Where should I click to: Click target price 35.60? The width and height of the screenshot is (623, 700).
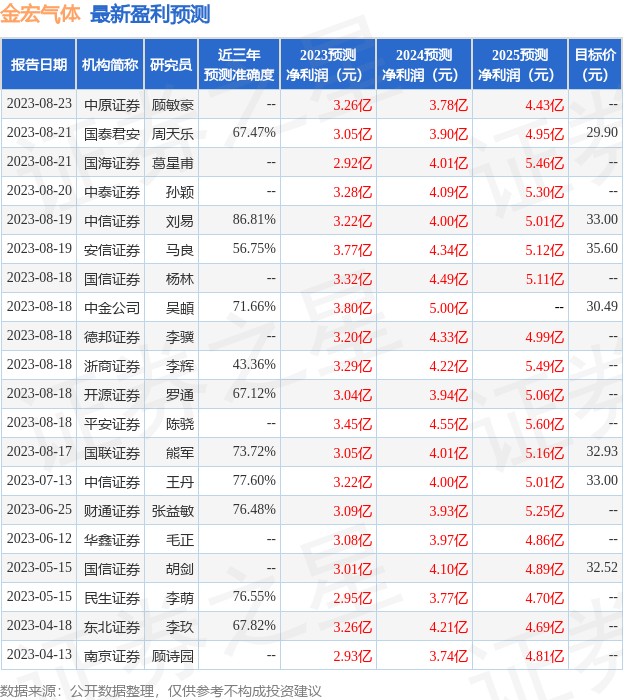(602, 249)
